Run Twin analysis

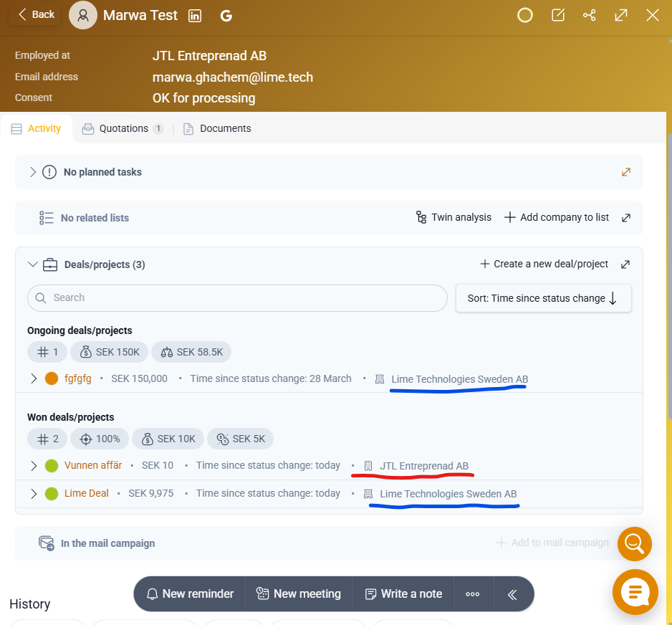coord(453,217)
